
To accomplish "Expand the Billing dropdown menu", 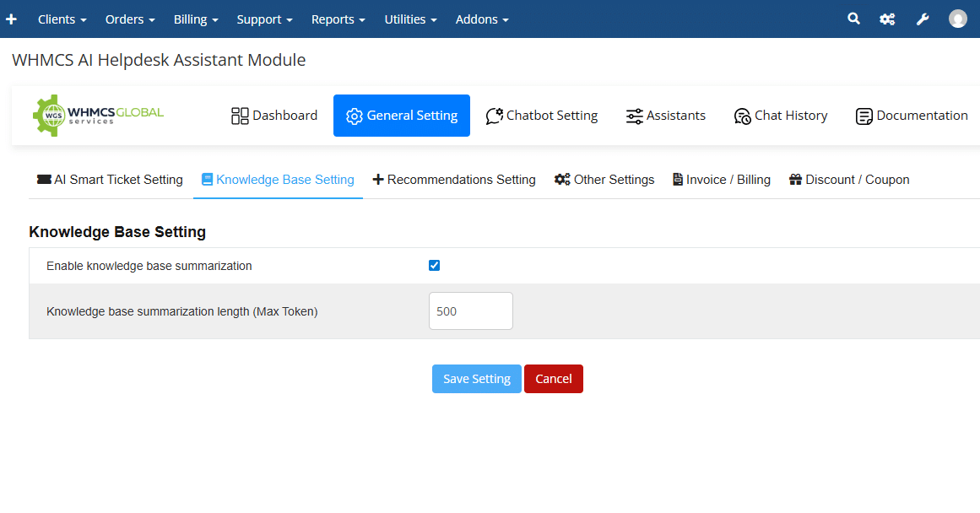I will pyautogui.click(x=196, y=19).
